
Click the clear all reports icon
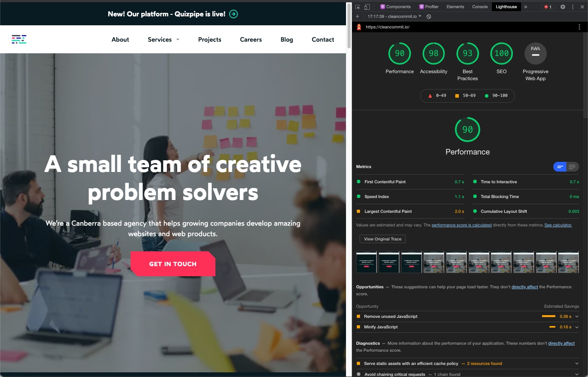[428, 16]
